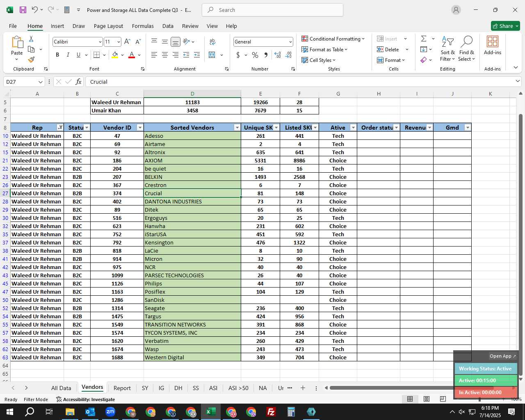
Task: Click the Percent Style icon
Action: [x=255, y=55]
